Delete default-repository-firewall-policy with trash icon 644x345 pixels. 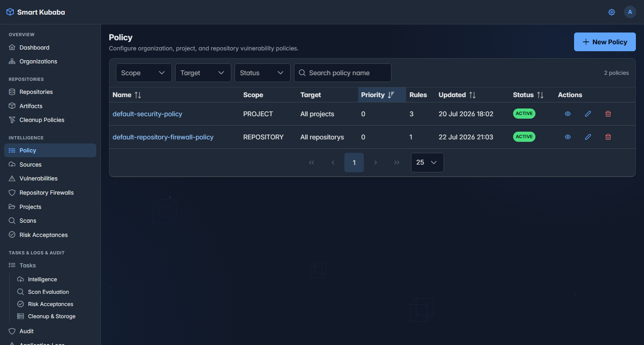tap(608, 137)
